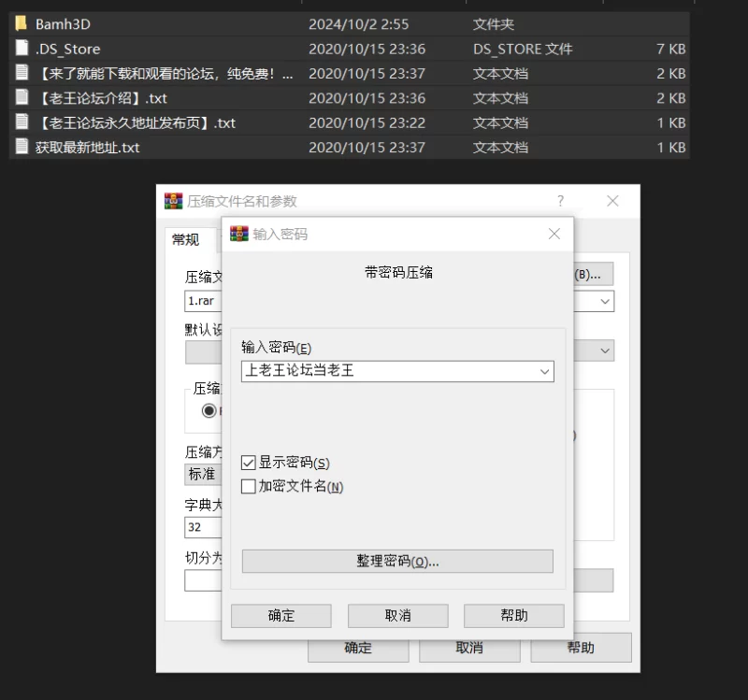
Task: Select 【老王论坛永久地址发布页】.txt file name
Action: tap(136, 123)
